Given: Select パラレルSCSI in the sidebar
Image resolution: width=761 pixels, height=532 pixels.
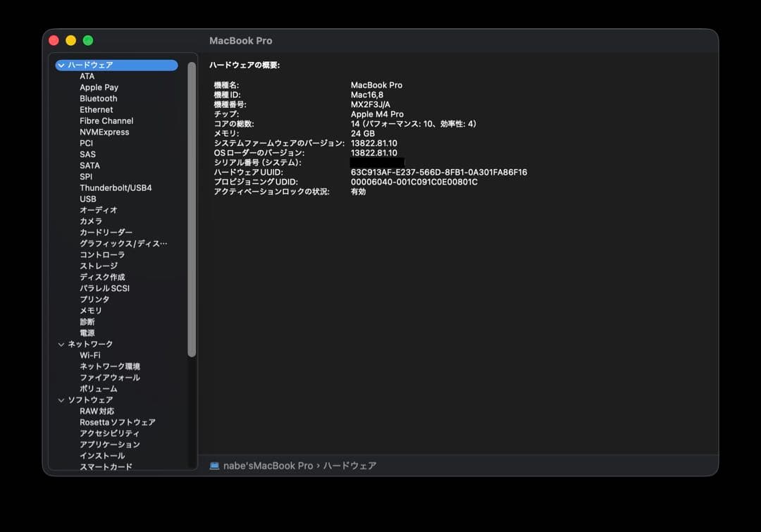Looking at the screenshot, I should pos(105,288).
